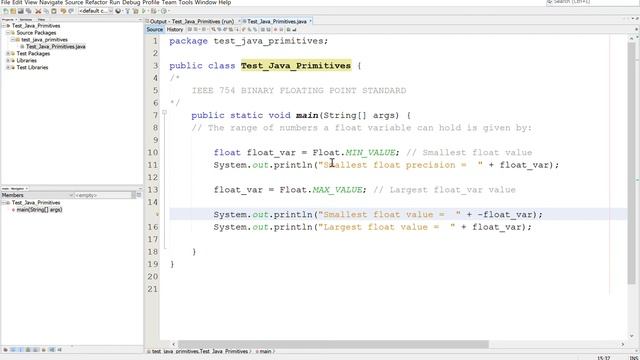Viewport: 640px width, 360px height.
Task: Select the History view button
Action: point(175,29)
